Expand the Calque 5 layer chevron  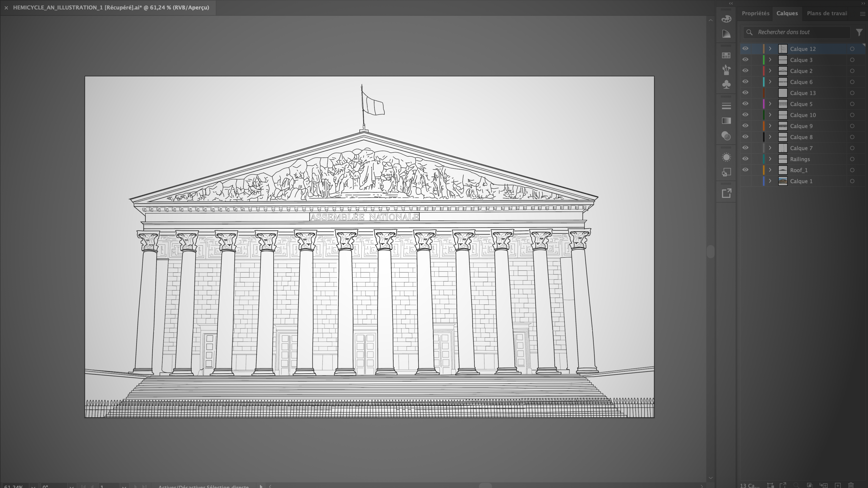770,104
